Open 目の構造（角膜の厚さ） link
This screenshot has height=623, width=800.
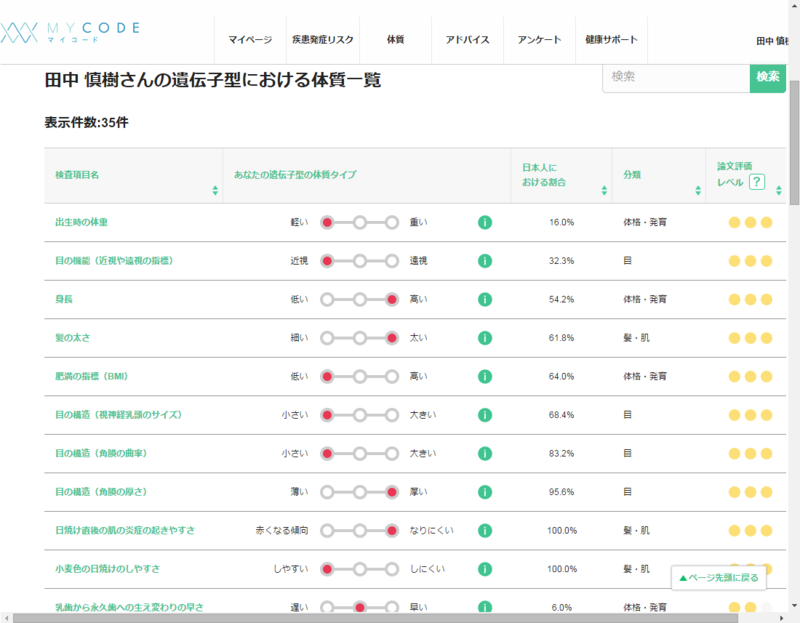pyautogui.click(x=101, y=492)
